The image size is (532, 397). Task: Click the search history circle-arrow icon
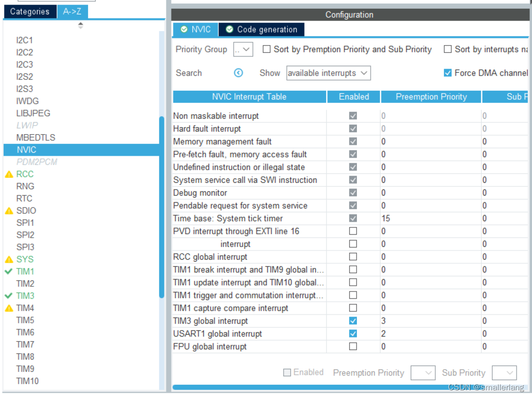click(x=239, y=73)
